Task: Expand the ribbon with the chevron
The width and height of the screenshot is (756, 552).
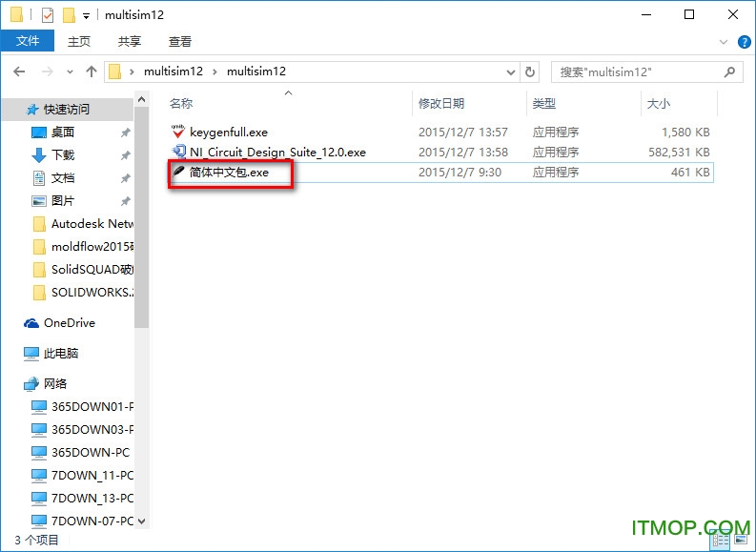Action: pyautogui.click(x=724, y=42)
